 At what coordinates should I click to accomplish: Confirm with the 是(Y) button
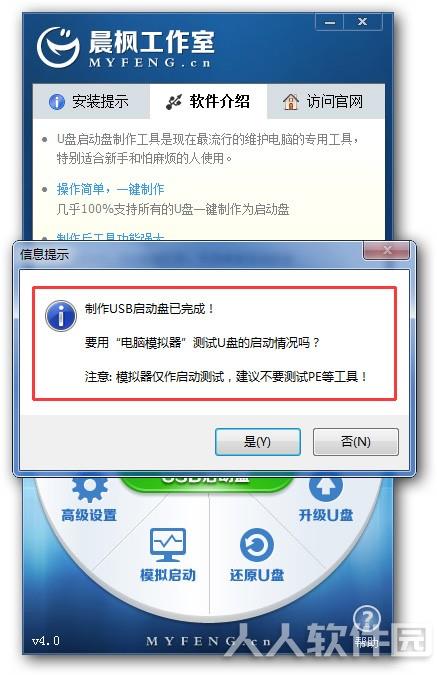257,442
